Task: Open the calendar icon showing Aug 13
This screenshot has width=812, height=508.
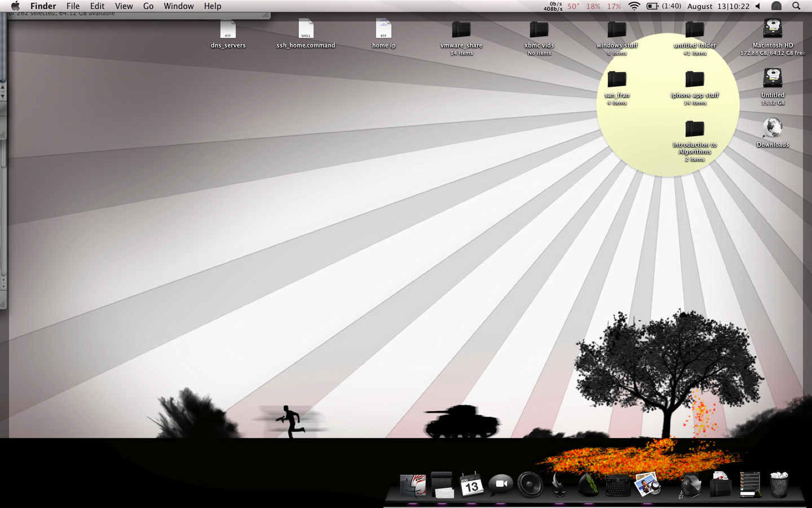Action: point(471,485)
